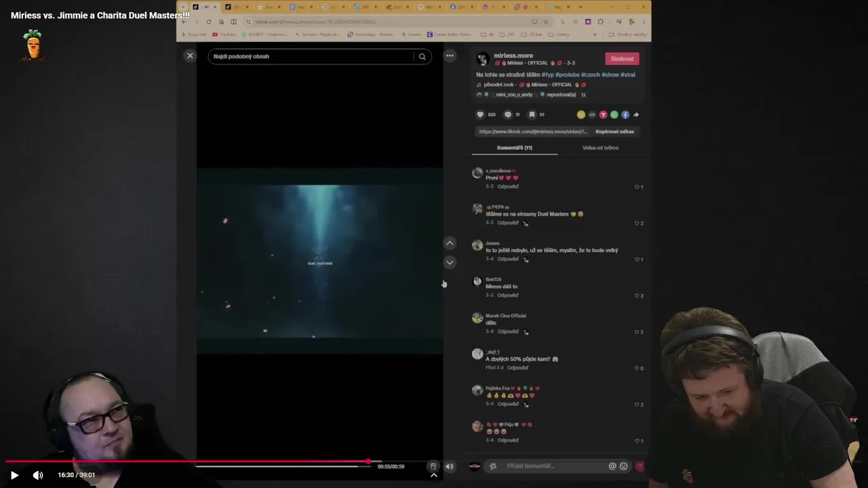This screenshot has height=488, width=868.
Task: Switch to Videa od tvůrce tab
Action: pyautogui.click(x=600, y=148)
